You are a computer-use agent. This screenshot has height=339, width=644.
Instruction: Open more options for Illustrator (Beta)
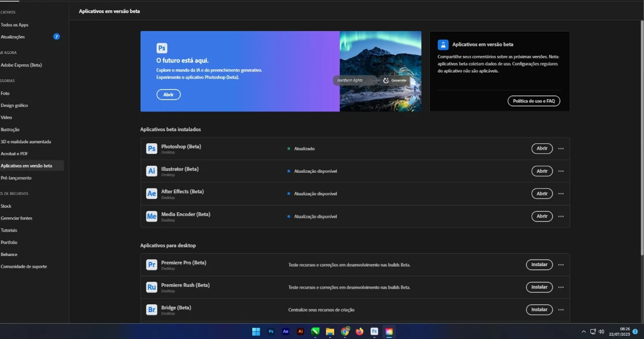561,171
